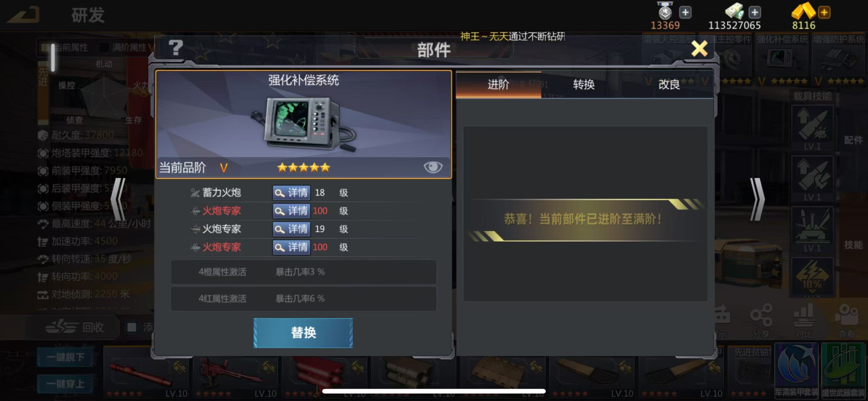868x401 pixels.
Task: Open 详情 details for 蓄力火炮
Action: 291,193
